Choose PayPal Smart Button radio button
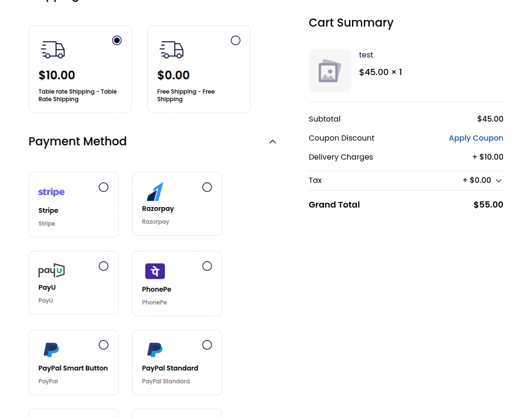The height and width of the screenshot is (418, 532). click(104, 345)
